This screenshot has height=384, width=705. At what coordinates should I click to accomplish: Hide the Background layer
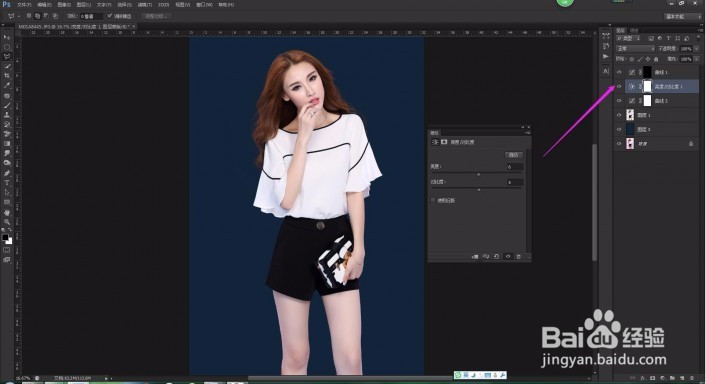[619, 144]
